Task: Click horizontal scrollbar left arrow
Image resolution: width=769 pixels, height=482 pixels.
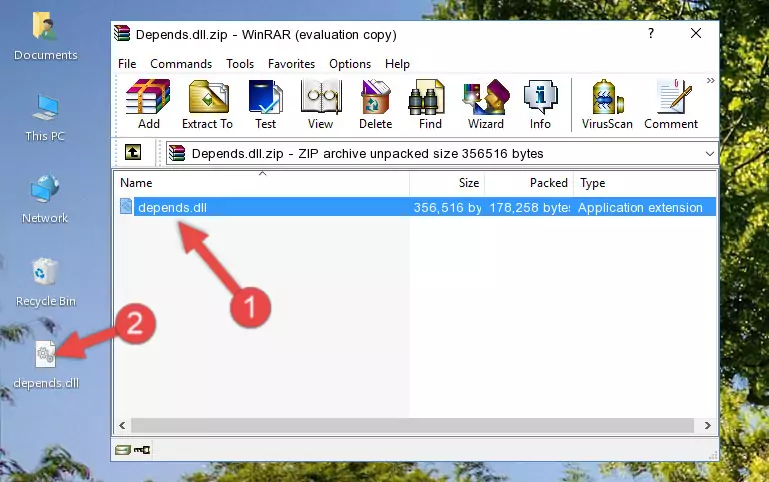Action: coord(123,425)
